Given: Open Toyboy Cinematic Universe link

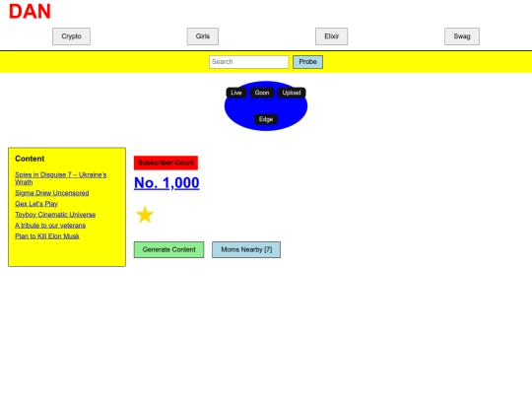Looking at the screenshot, I should tap(55, 215).
